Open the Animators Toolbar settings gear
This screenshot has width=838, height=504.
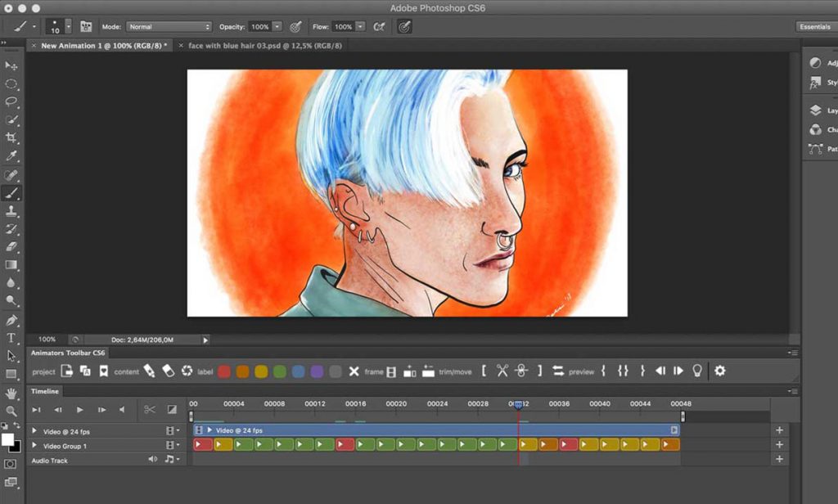[719, 371]
